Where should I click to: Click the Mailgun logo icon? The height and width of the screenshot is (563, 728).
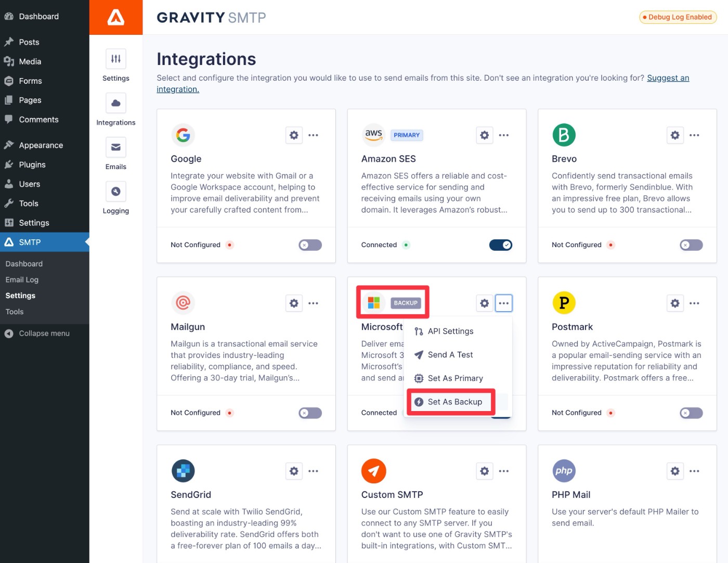coord(183,303)
